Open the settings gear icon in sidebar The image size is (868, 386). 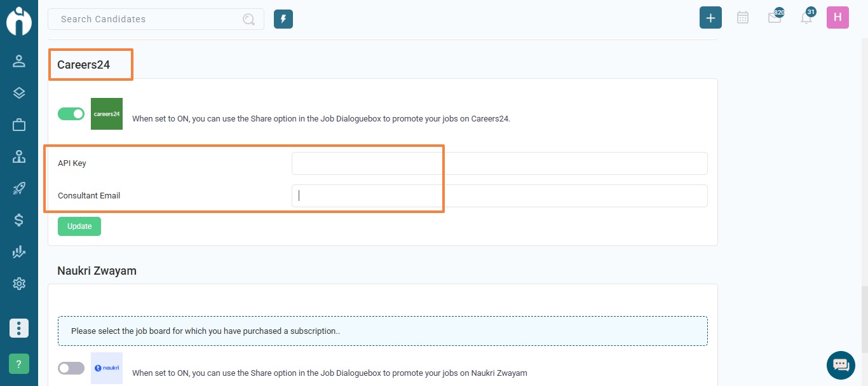pos(19,284)
